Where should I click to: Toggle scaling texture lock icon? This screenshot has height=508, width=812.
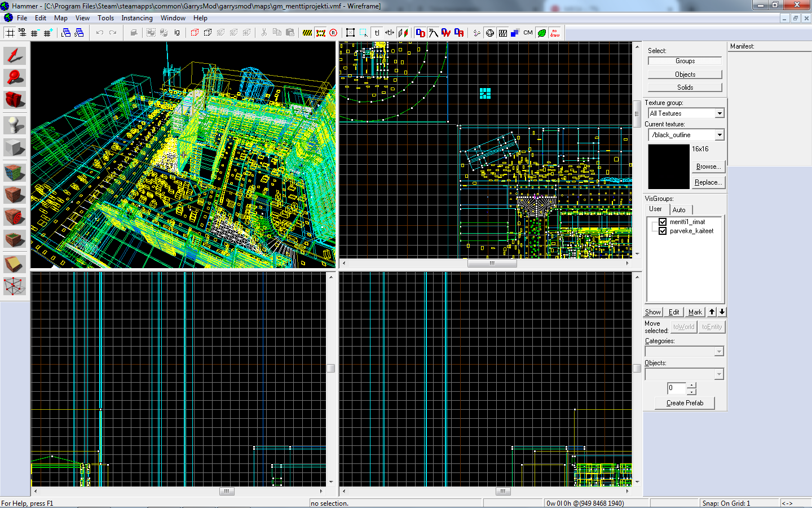390,33
